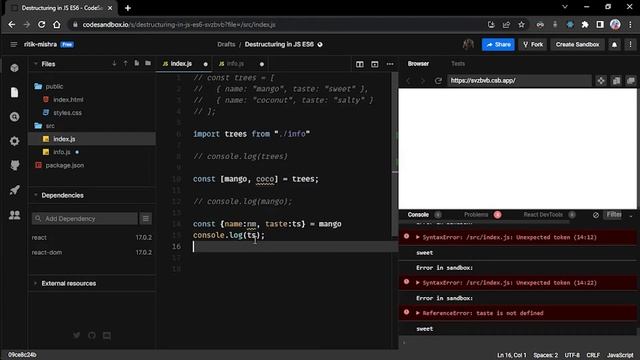Collapse the Files section
The image size is (640, 360).
36,64
